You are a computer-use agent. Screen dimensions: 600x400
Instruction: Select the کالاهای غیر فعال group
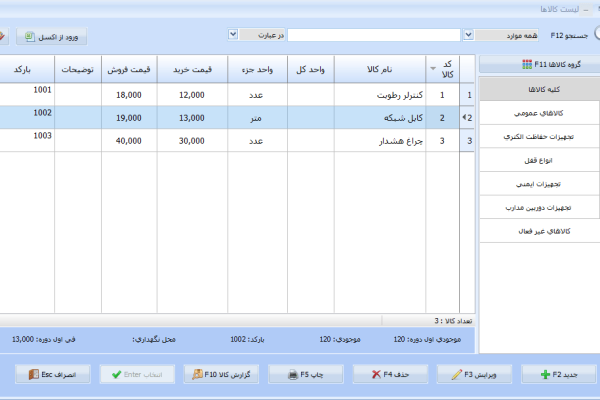click(x=540, y=231)
